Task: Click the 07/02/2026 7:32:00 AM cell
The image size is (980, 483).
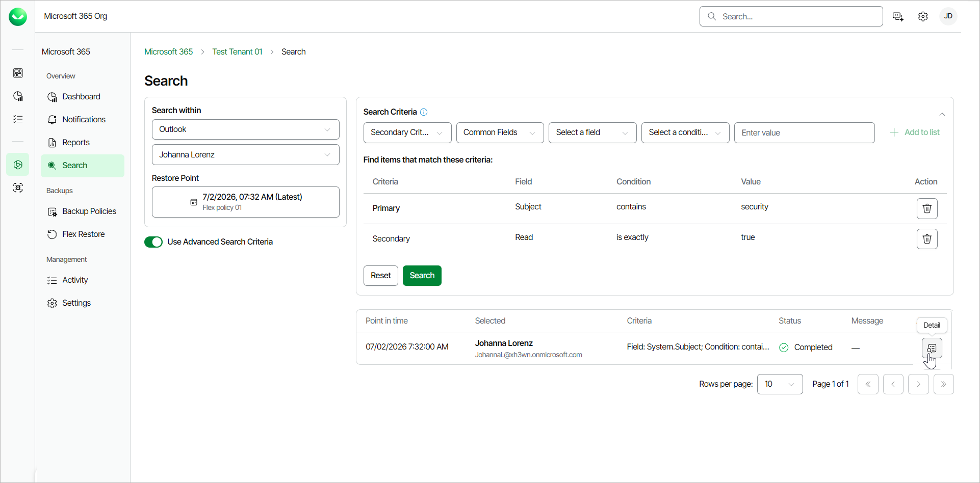Action: [407, 347]
